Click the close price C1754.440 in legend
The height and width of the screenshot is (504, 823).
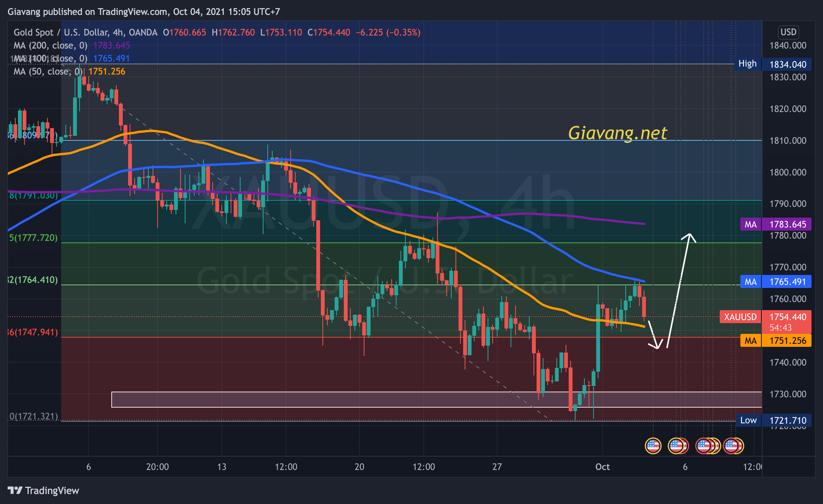click(329, 33)
